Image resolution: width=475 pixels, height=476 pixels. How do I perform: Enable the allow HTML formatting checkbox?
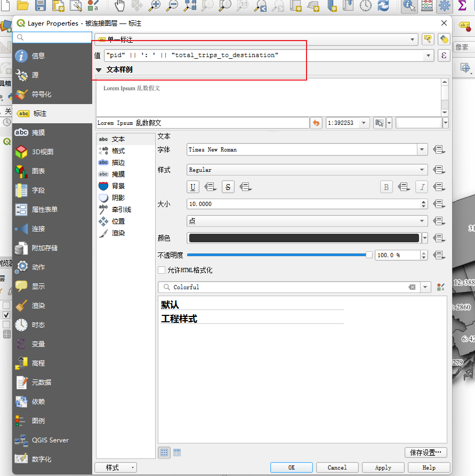pos(162,270)
